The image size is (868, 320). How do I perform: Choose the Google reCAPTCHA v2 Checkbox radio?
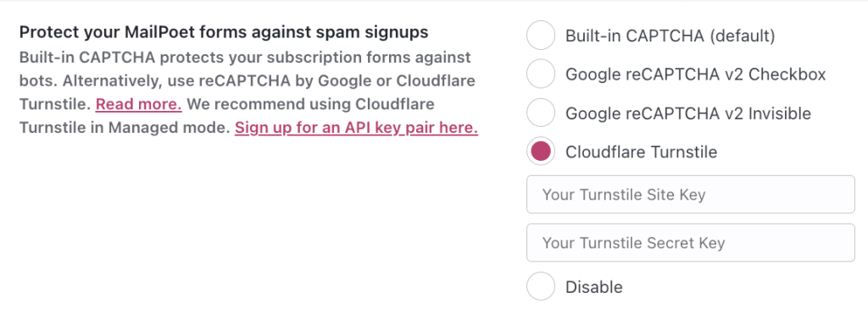(x=540, y=74)
